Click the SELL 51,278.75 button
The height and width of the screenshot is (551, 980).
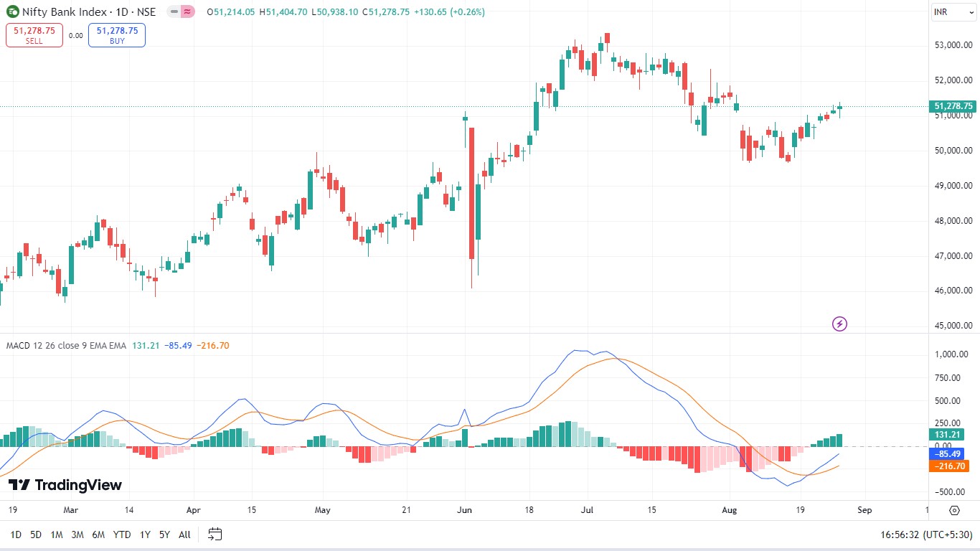pyautogui.click(x=34, y=35)
